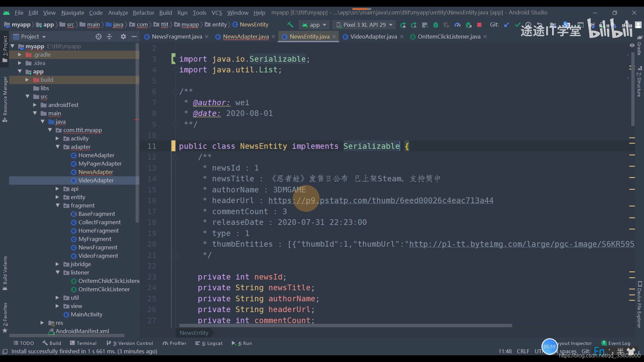Image resolution: width=644 pixels, height=362 pixels.
Task: Switch to the OnItemClickListener.java tab
Action: (x=449, y=37)
